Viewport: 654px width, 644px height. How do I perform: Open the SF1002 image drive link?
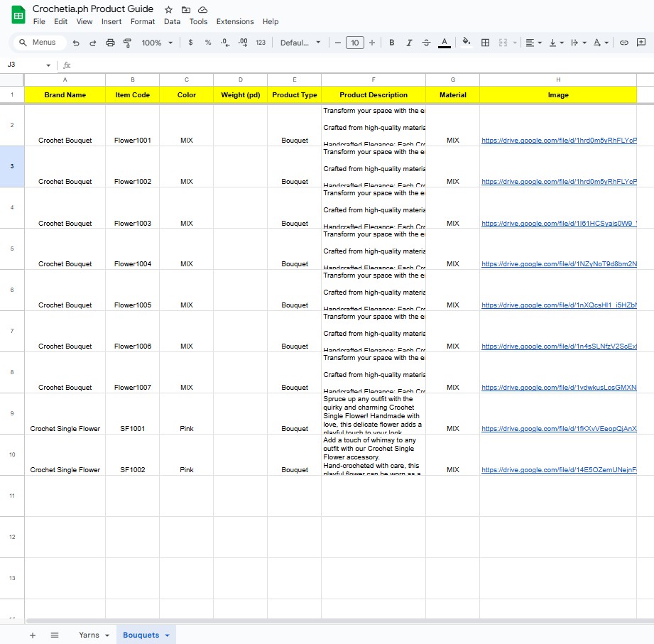(x=559, y=469)
